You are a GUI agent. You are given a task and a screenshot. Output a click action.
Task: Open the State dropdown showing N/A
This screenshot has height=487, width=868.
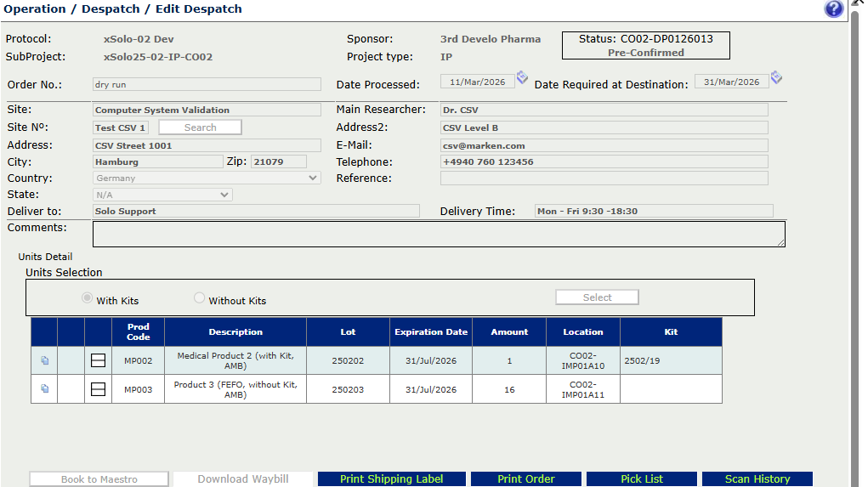click(x=162, y=195)
